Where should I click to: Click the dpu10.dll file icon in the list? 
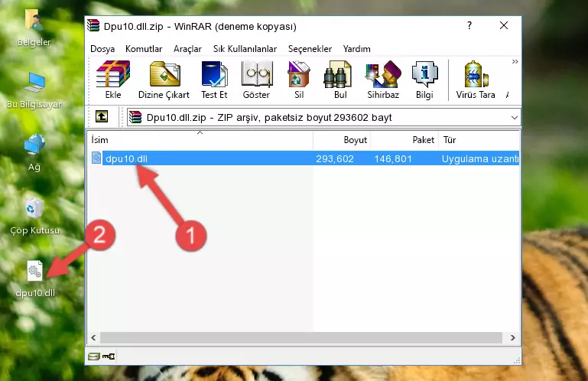click(96, 158)
